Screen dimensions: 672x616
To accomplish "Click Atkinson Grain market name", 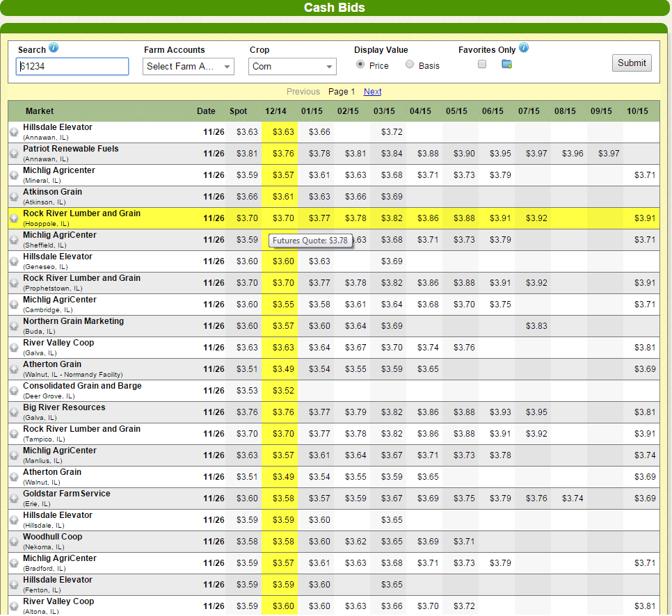I will coord(52,192).
